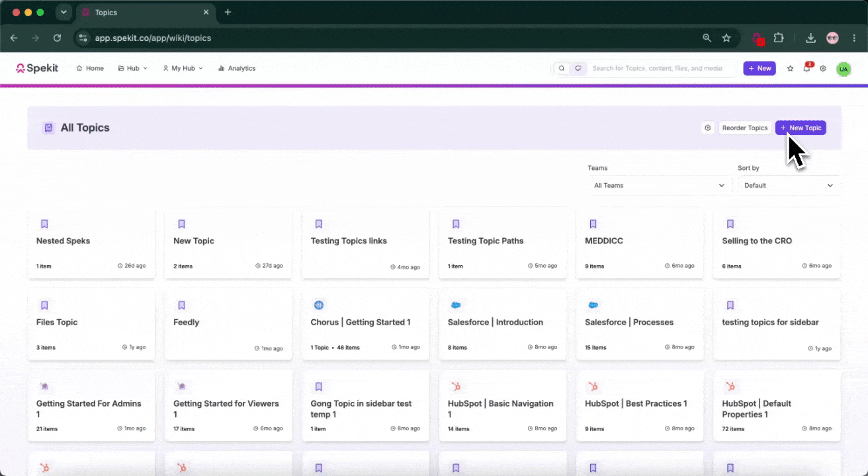Click the browser reload button
The width and height of the screenshot is (868, 476).
click(x=57, y=38)
